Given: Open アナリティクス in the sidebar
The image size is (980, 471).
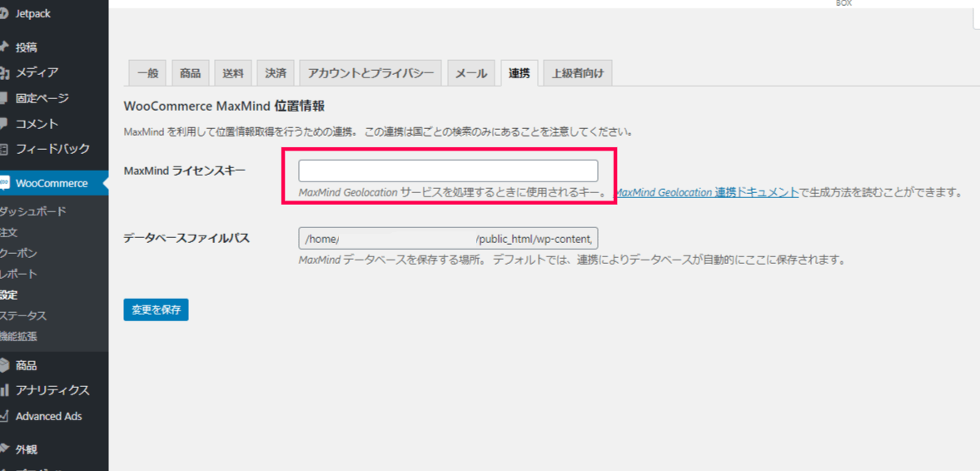Looking at the screenshot, I should click(x=54, y=391).
